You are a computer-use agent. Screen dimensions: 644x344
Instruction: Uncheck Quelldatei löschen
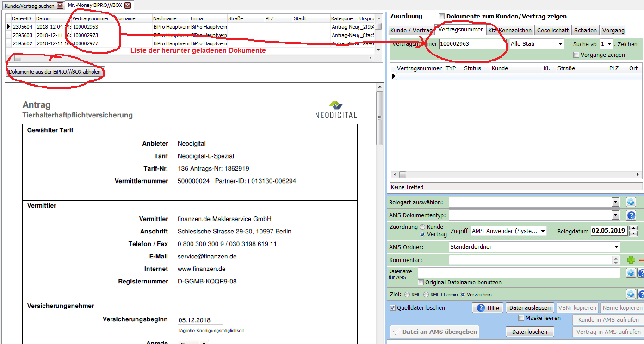coord(392,308)
